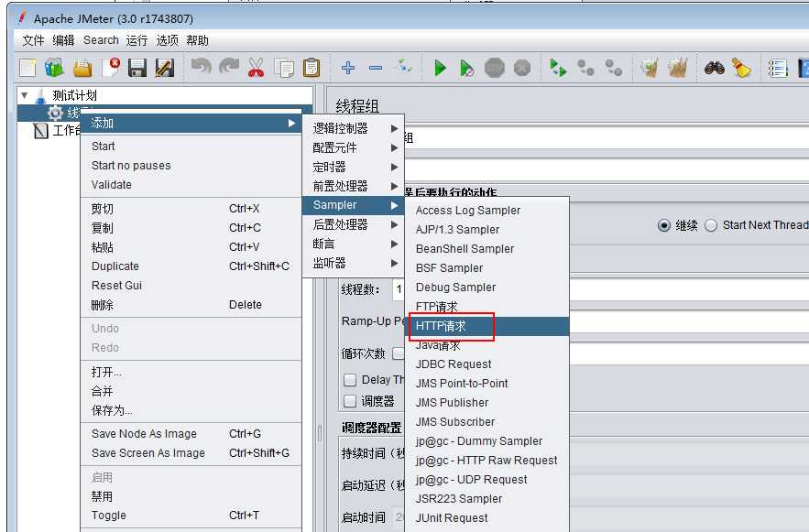809x532 pixels.
Task: Expand the 断言 submenu
Action: pos(353,244)
